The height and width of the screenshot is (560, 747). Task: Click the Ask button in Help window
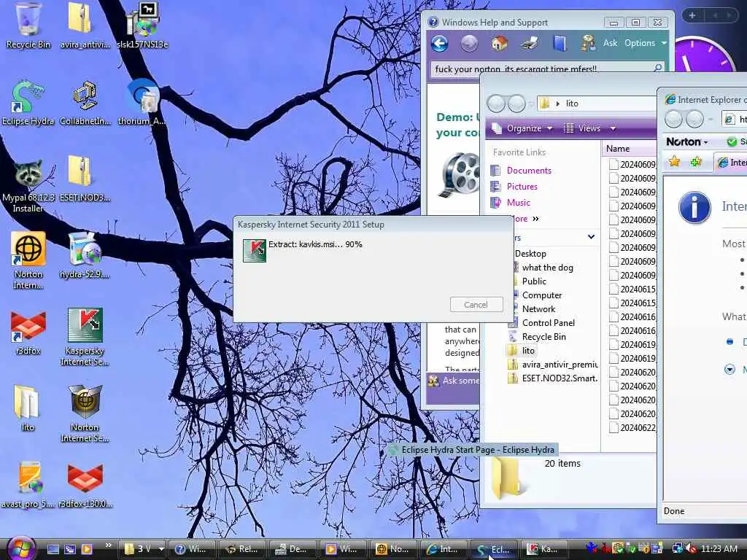pyautogui.click(x=610, y=43)
